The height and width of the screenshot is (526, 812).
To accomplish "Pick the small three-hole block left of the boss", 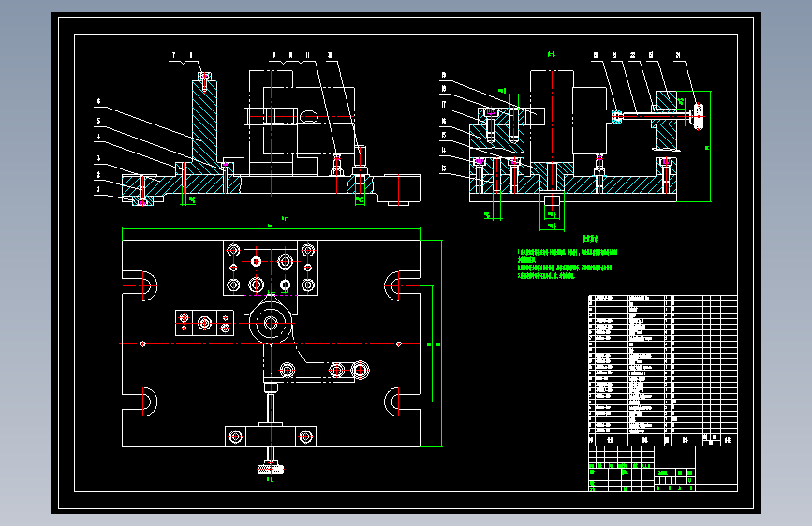I will click(x=204, y=323).
